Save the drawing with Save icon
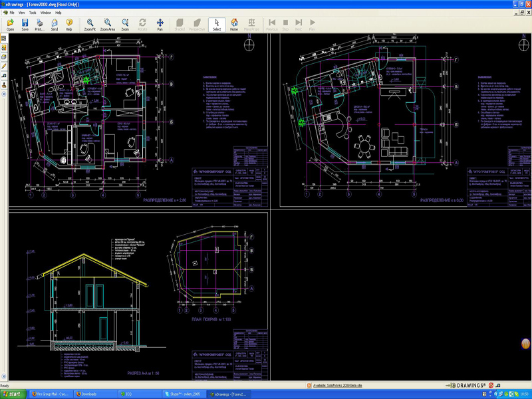532x399 pixels. 25,25
